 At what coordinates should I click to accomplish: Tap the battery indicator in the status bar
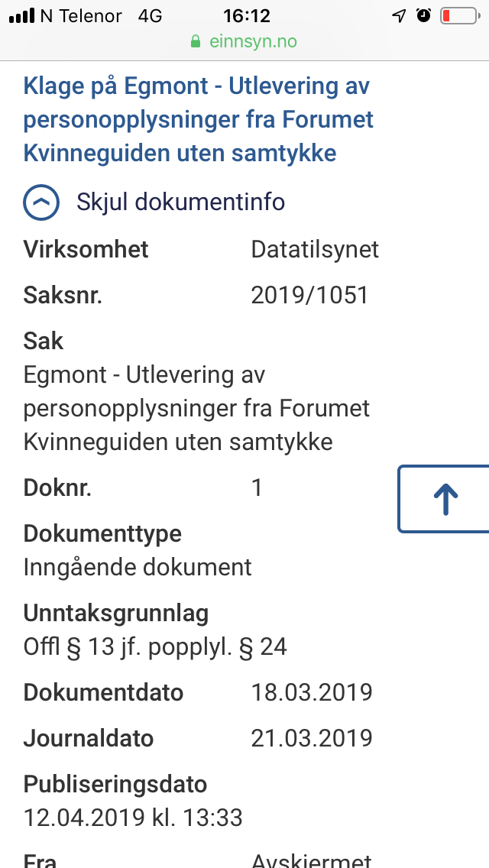[x=461, y=16]
